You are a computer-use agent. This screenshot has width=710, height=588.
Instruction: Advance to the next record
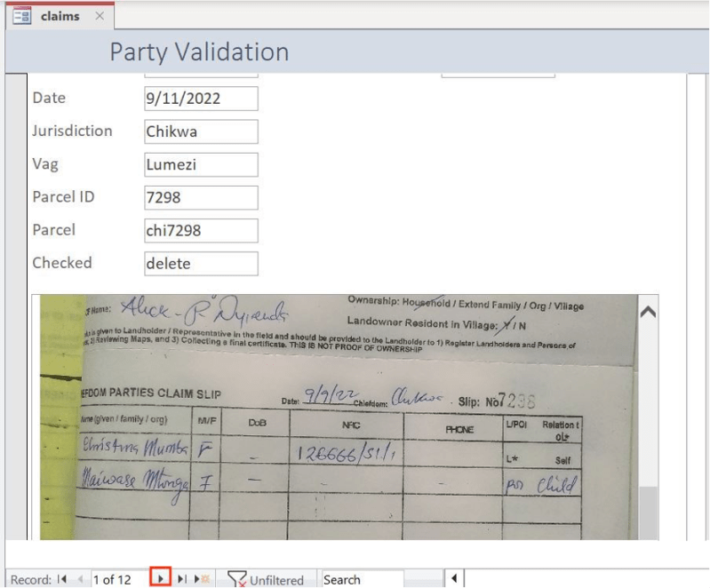[160, 578]
